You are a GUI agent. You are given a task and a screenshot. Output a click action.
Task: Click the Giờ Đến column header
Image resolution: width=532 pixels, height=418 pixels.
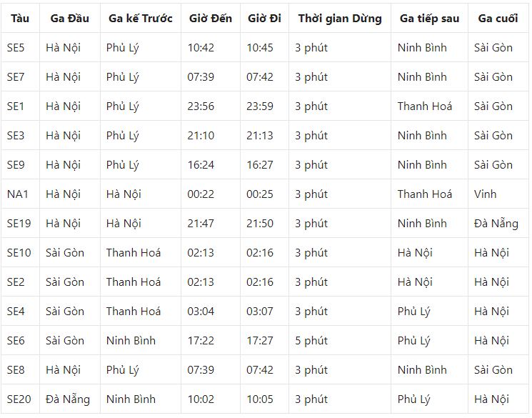[211, 19]
